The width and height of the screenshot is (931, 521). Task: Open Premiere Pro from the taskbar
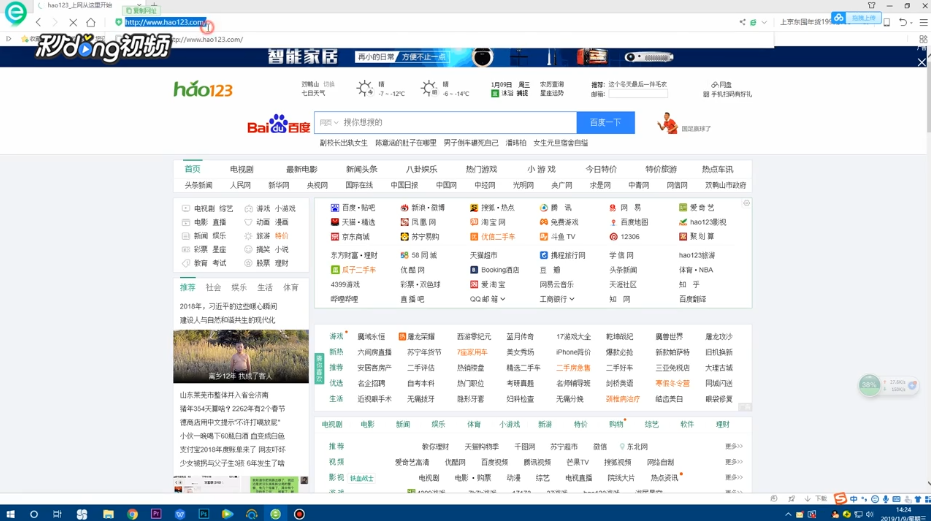(156, 514)
